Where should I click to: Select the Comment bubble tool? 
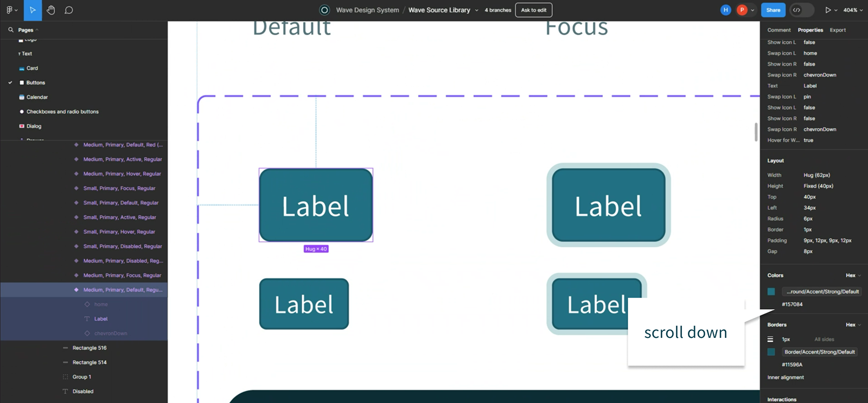(69, 10)
